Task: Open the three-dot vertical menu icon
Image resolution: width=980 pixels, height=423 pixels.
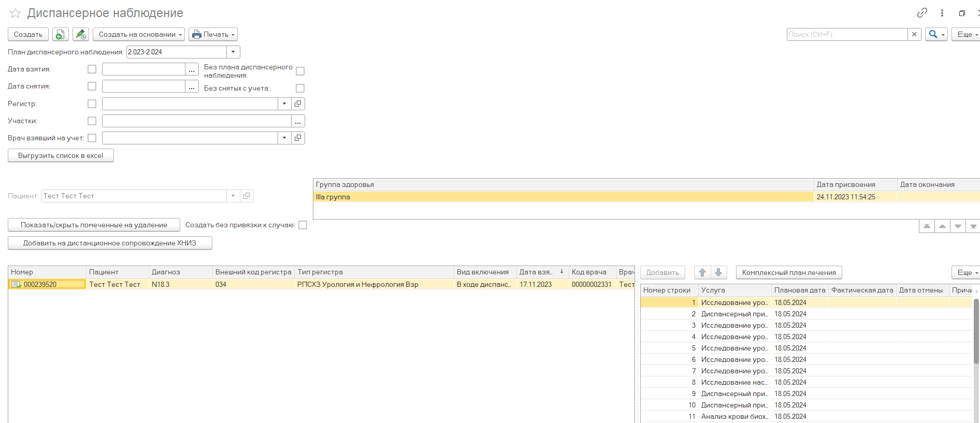Action: point(942,13)
